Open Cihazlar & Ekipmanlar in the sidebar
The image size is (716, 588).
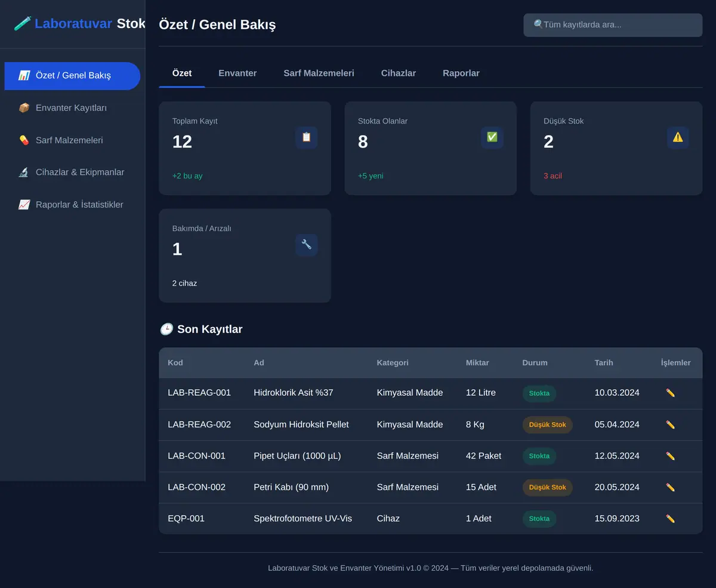(72, 173)
